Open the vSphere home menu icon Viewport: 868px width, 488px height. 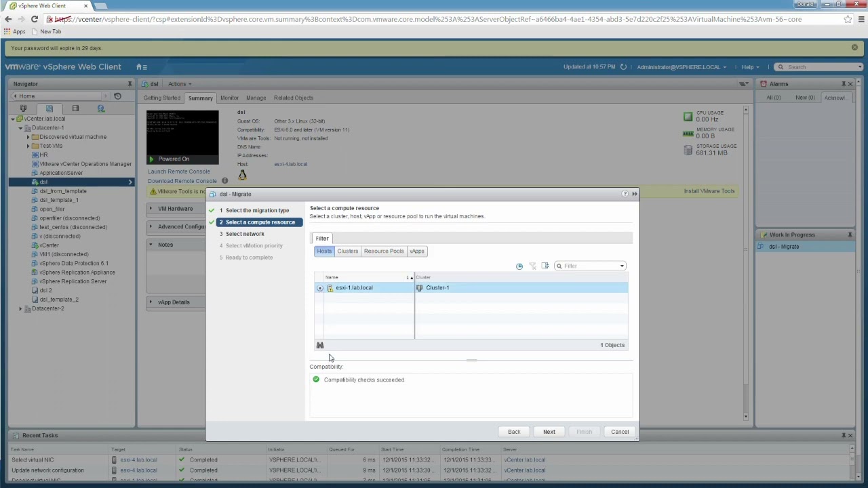[141, 66]
